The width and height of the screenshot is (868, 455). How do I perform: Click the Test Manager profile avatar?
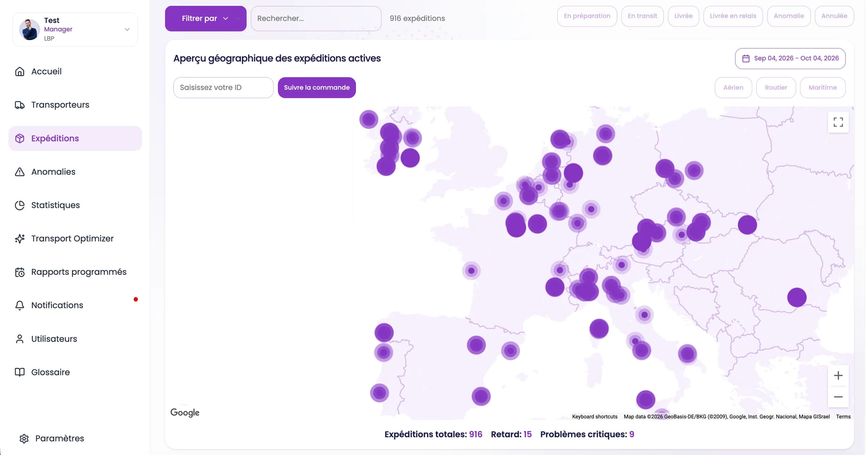pyautogui.click(x=29, y=30)
